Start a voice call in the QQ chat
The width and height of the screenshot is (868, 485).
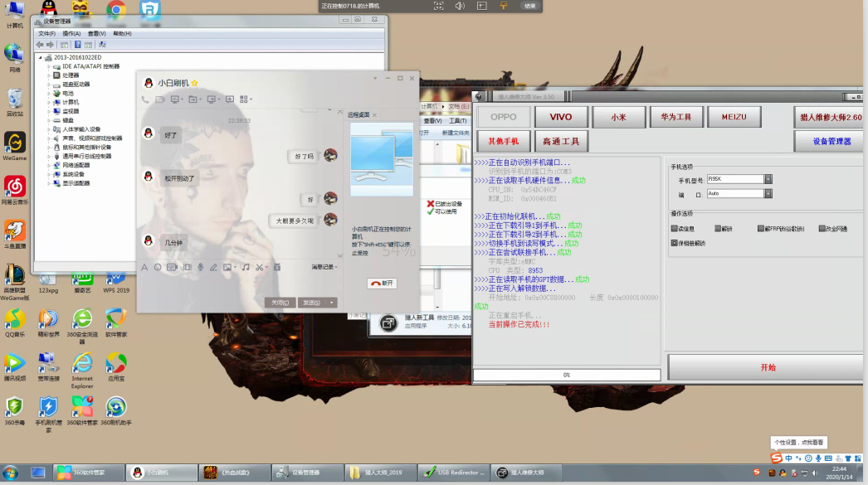(145, 99)
